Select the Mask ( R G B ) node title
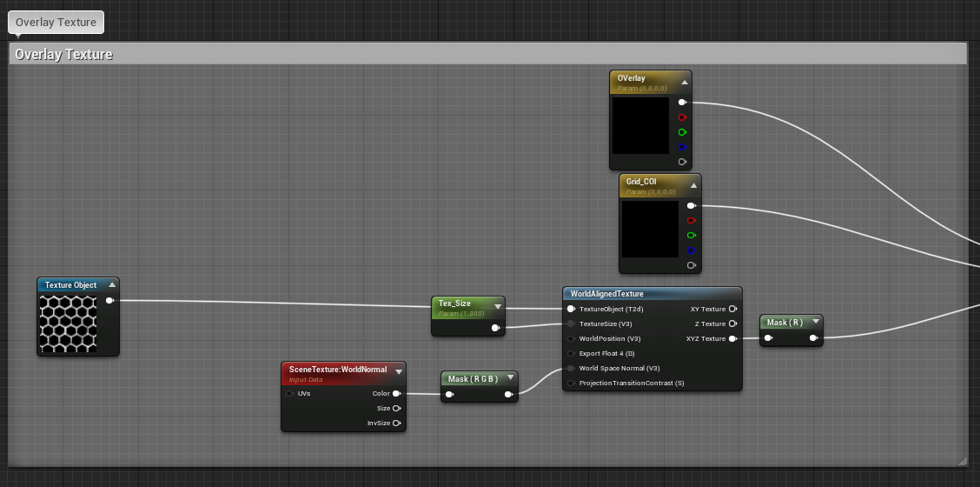The height and width of the screenshot is (487, 980). point(473,378)
